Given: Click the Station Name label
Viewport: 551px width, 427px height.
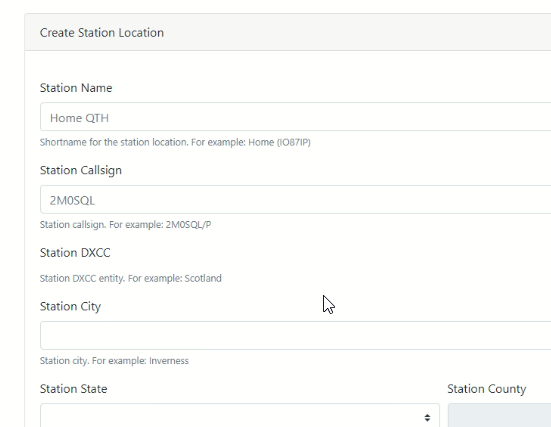Looking at the screenshot, I should [x=76, y=88].
